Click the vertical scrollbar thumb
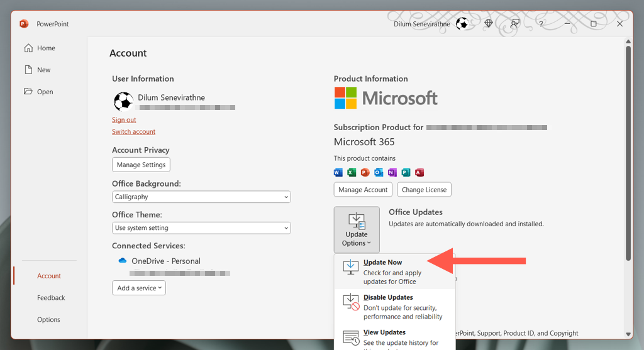The width and height of the screenshot is (644, 350). tap(628, 153)
